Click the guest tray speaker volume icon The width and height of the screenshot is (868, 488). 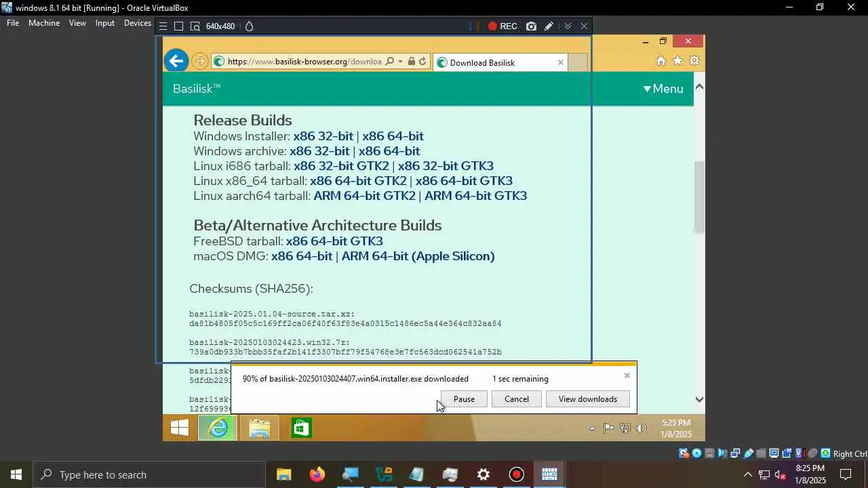click(x=642, y=428)
